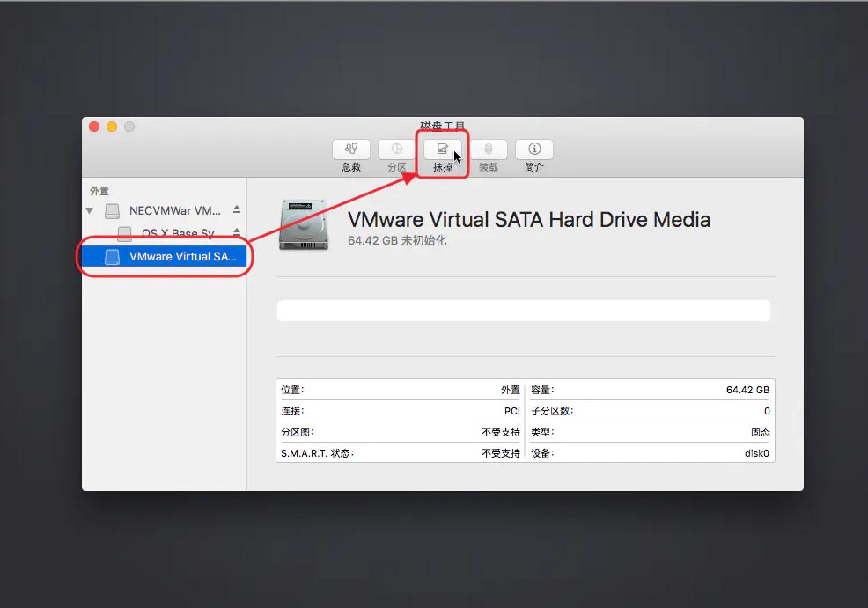The height and width of the screenshot is (608, 868).
Task: Close the Disk Utility window
Action: click(x=94, y=127)
